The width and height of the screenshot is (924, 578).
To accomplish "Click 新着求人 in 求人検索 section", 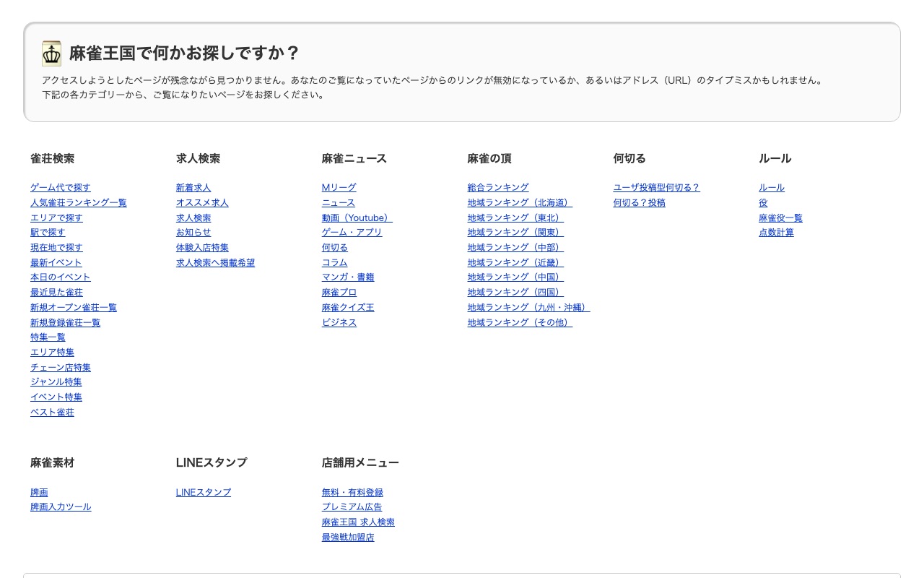I will coord(193,187).
